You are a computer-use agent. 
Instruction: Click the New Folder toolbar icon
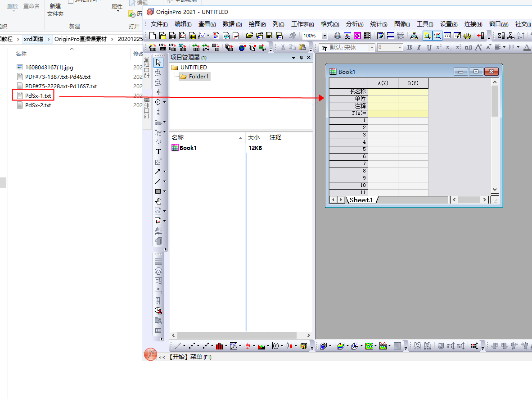(162, 36)
